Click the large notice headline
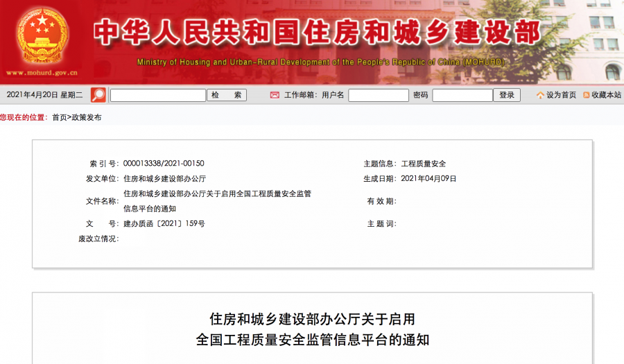Image resolution: width=624 pixels, height=364 pixels. click(313, 329)
